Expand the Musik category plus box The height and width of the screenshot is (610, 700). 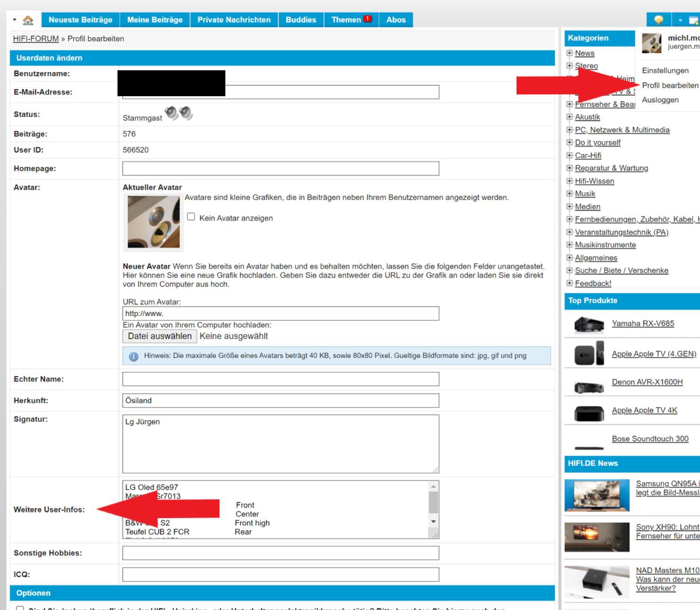pyautogui.click(x=569, y=194)
